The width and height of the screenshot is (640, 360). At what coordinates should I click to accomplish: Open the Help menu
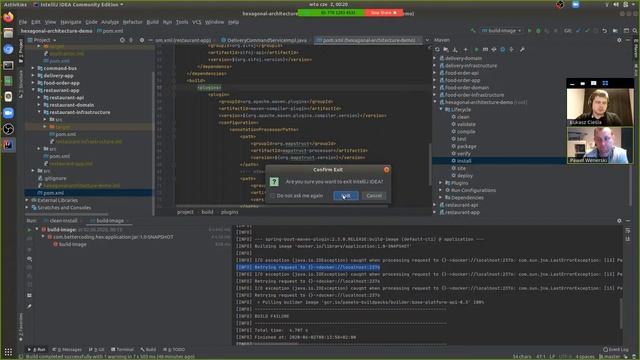[233, 22]
